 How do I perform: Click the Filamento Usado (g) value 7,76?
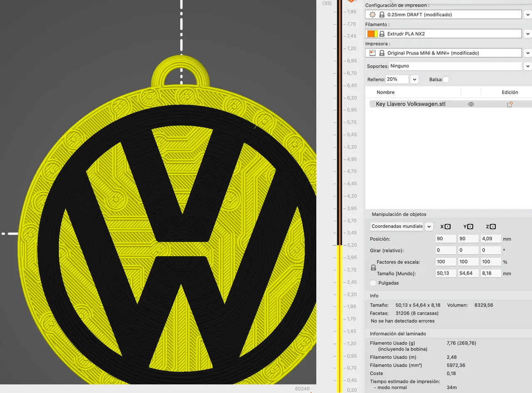pyautogui.click(x=461, y=344)
